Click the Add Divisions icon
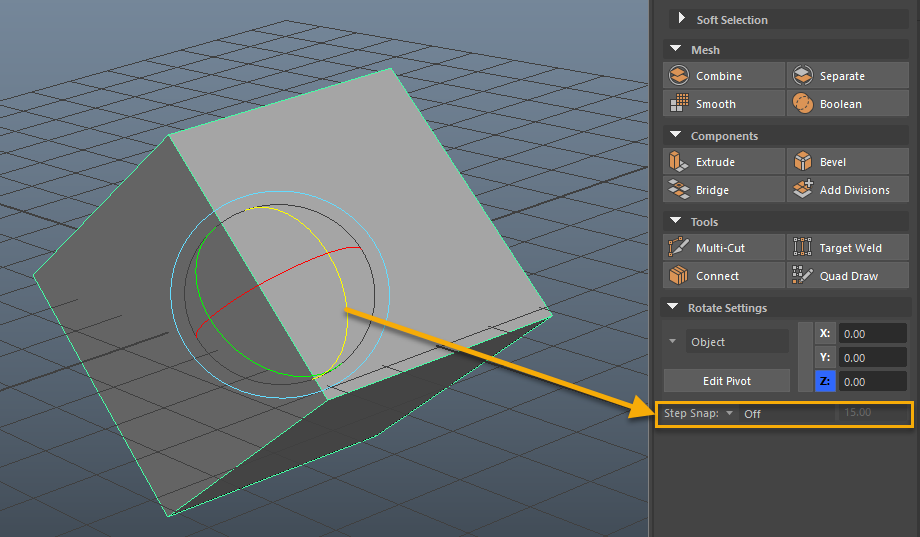This screenshot has width=920, height=537. 803,190
